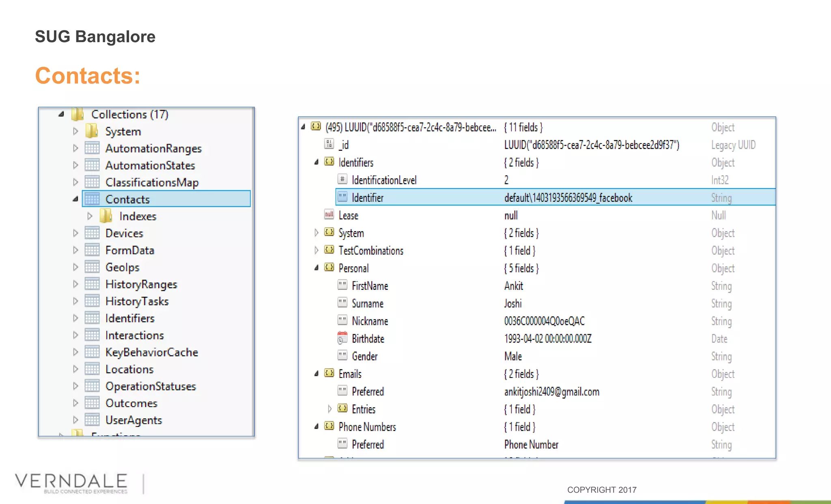Select the Devices collection
Screen dimensions: 831x504
[x=124, y=233]
